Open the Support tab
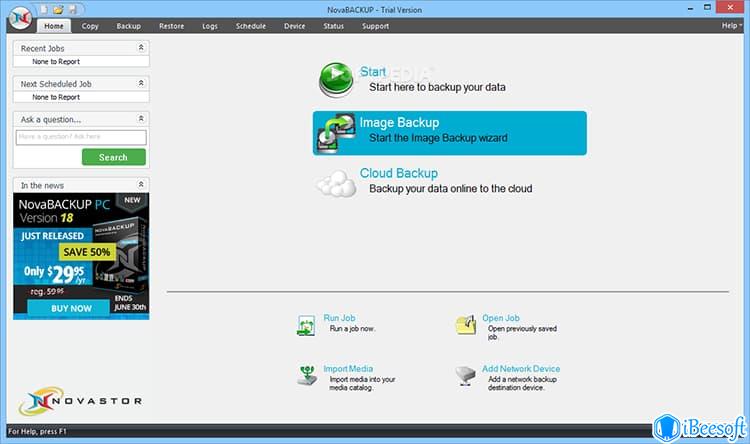Screen dimensions: 750x444 click(375, 26)
